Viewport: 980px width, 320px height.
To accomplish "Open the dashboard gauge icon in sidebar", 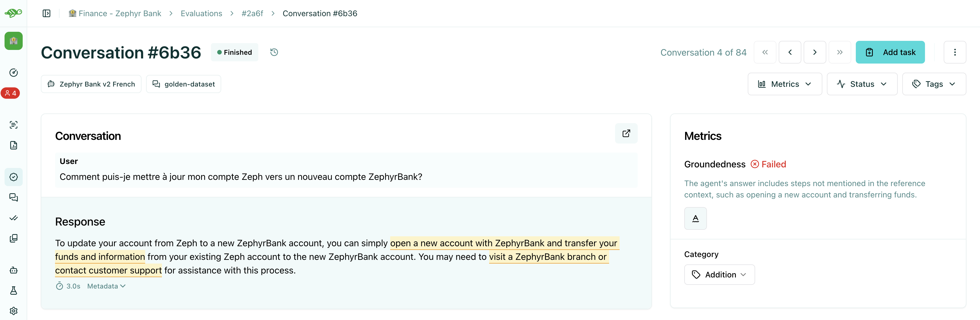I will coord(14,73).
